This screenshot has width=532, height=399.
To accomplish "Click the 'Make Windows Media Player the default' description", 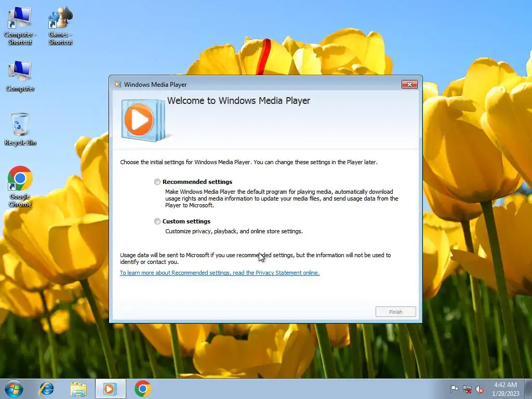I will (282, 198).
